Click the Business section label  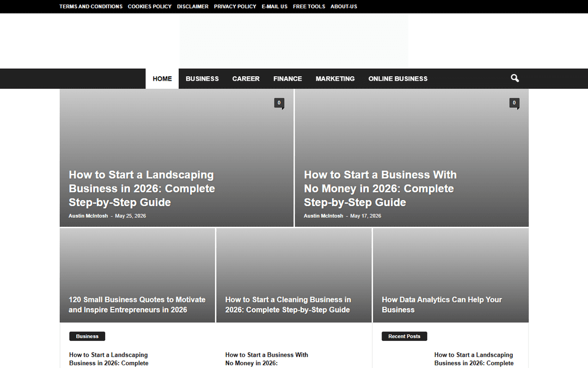[87, 336]
